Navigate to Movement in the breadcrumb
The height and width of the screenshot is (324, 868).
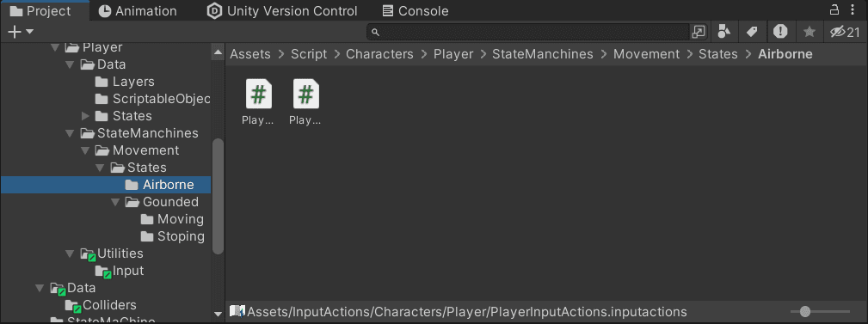646,54
